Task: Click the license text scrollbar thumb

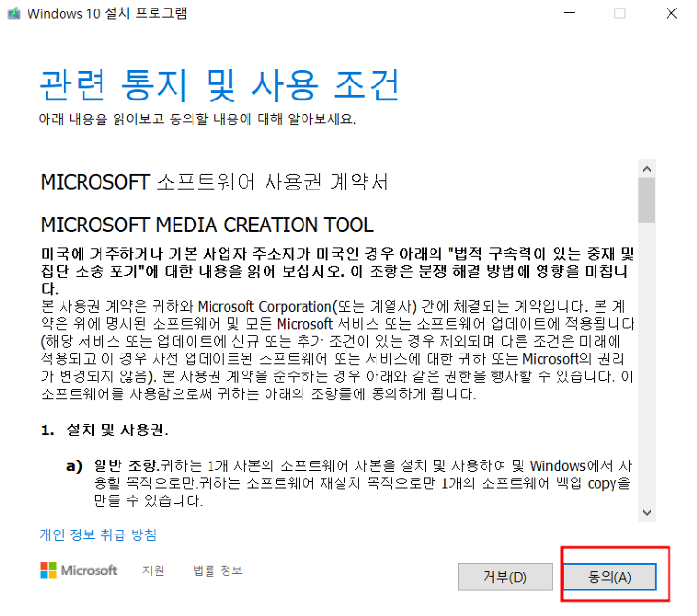Action: 647,200
